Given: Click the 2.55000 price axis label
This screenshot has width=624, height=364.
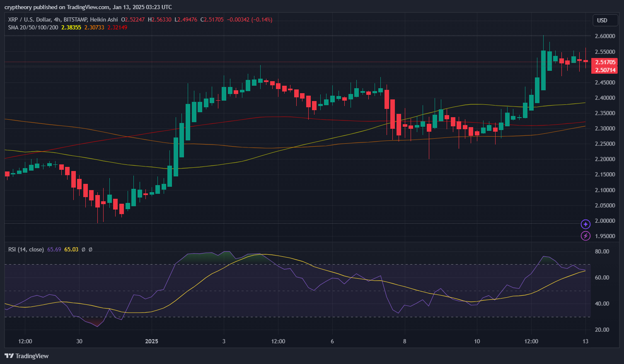Looking at the screenshot, I should 605,52.
